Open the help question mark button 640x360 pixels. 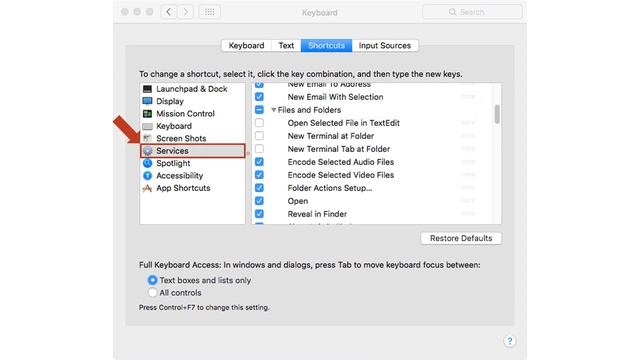[x=509, y=341]
